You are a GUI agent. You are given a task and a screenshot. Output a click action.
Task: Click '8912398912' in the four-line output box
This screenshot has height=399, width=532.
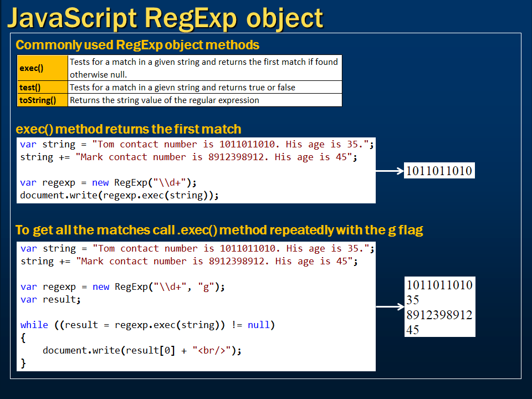439,315
